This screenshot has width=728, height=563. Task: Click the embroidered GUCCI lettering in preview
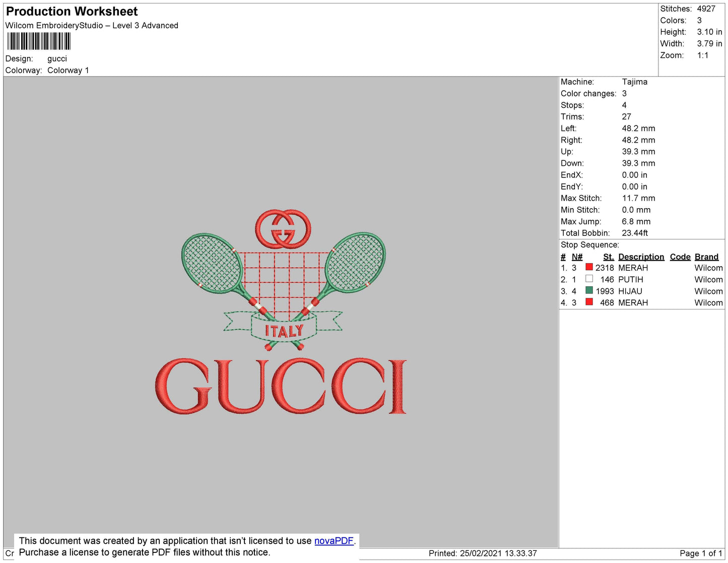(281, 386)
